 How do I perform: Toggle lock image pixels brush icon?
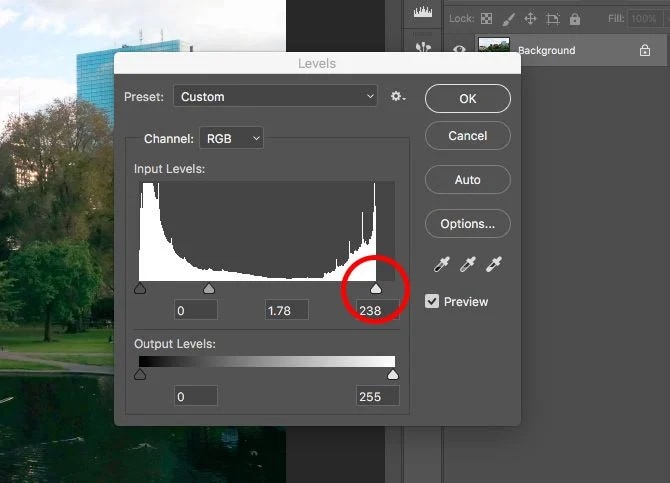click(x=508, y=18)
